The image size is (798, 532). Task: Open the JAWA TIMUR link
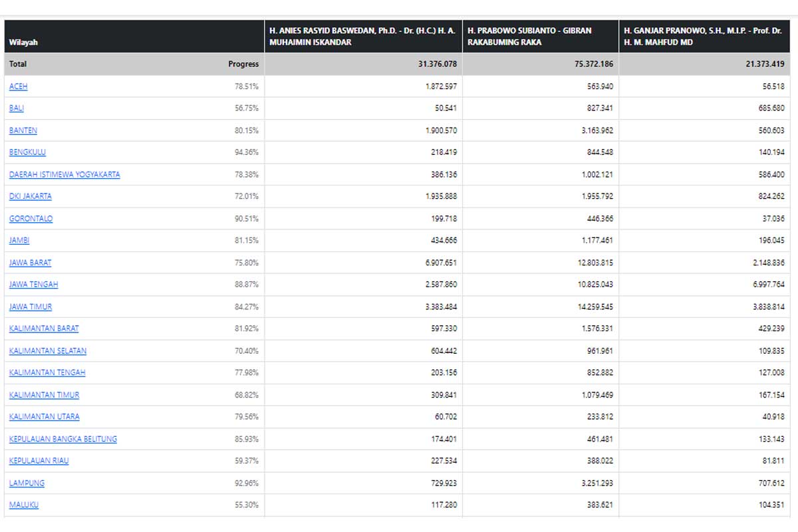click(31, 307)
